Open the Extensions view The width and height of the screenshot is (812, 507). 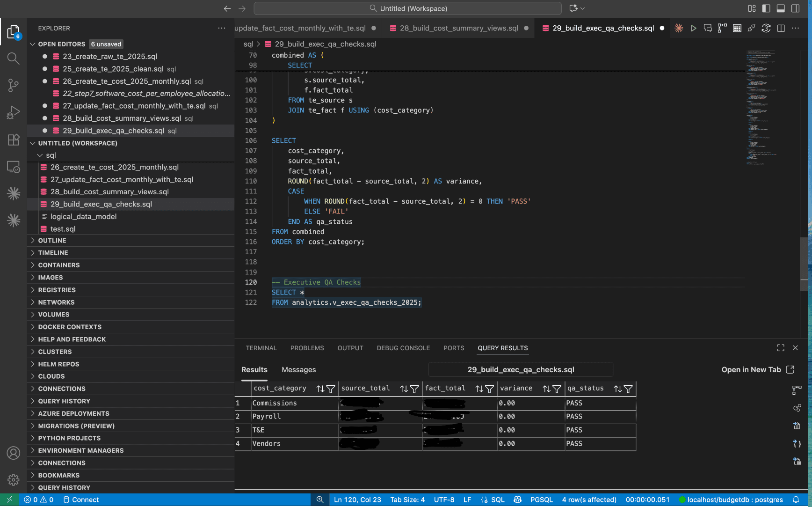[13, 140]
